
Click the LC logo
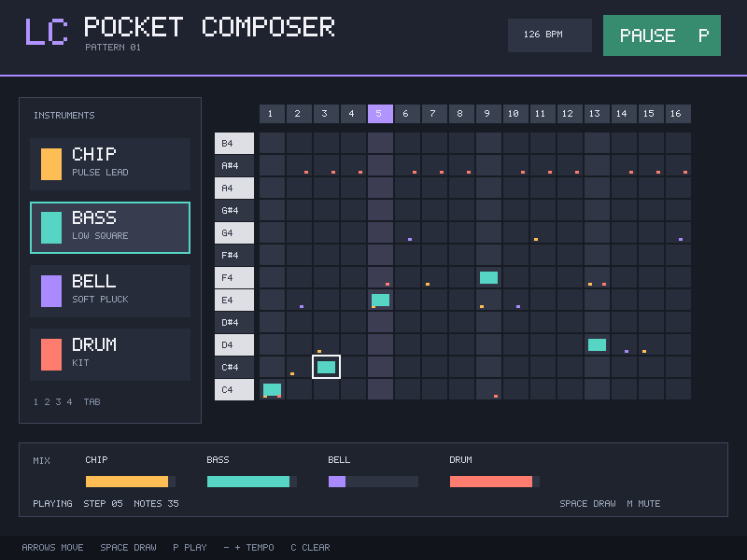coord(46,32)
